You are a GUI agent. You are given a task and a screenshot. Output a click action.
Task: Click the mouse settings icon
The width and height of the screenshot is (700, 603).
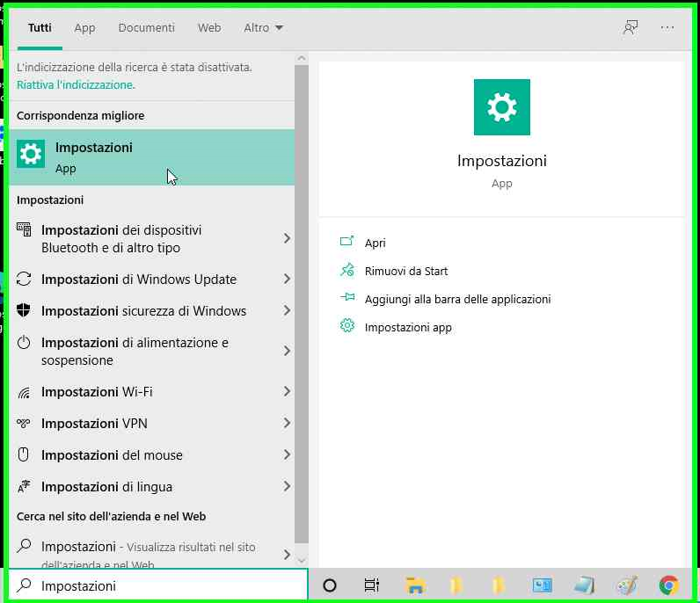pos(23,454)
